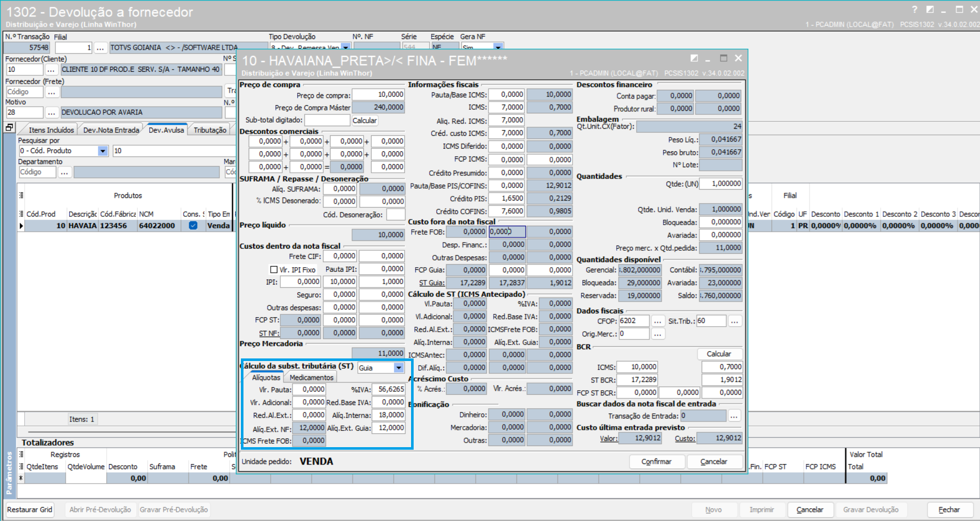Toggle the Cons. checkbox in the HAVAIA row
Image resolution: width=980 pixels, height=521 pixels.
[193, 226]
